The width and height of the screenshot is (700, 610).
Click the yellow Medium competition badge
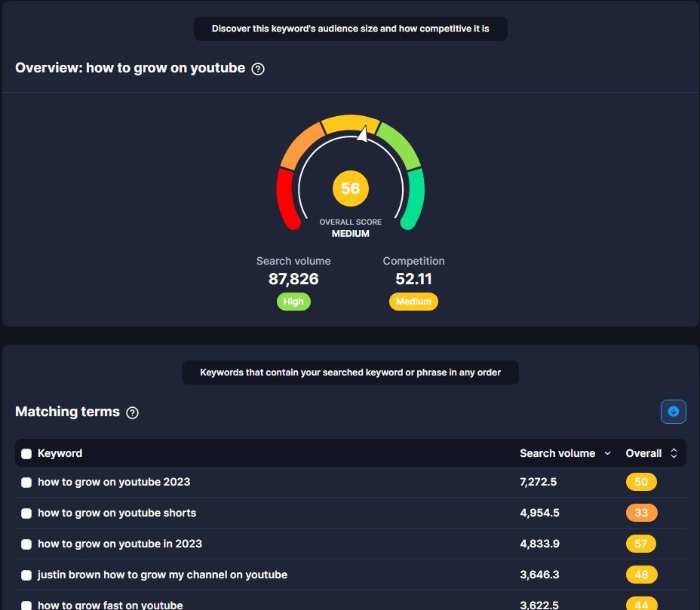413,302
